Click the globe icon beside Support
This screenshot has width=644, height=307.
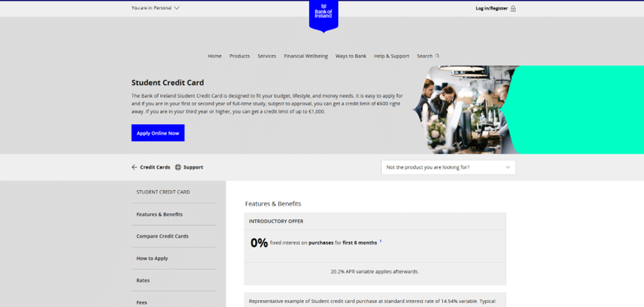click(178, 167)
